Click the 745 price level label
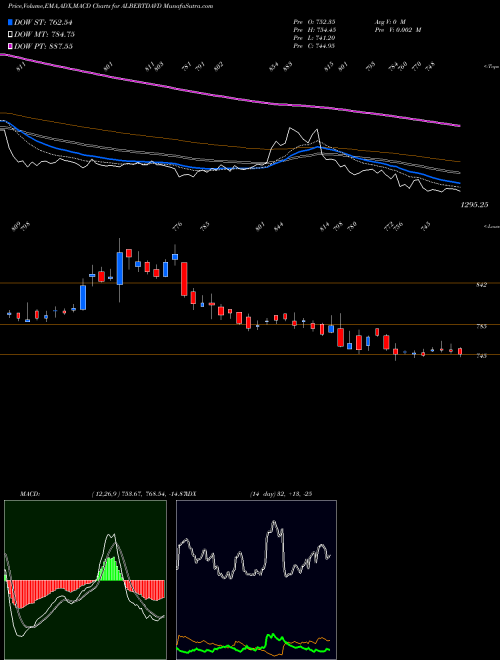This screenshot has height=660, width=500. [x=482, y=356]
